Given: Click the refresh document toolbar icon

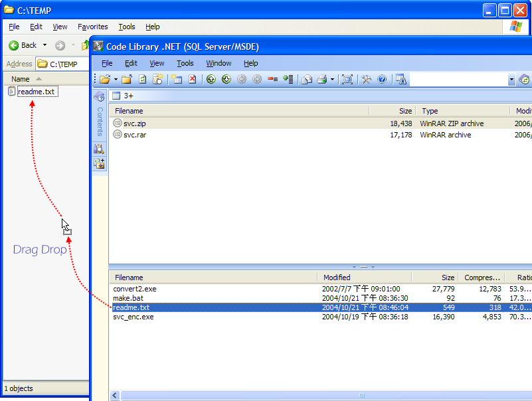Looking at the screenshot, I should click(143, 80).
